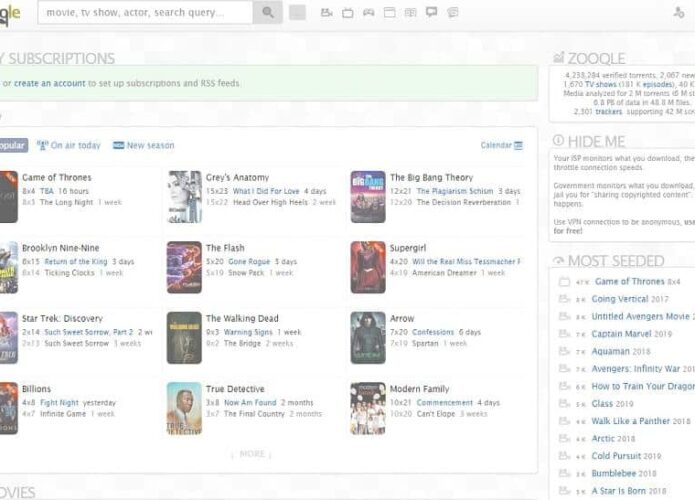Click The Big Bang Theory poster thumbnail
Viewport: 695px width, 500px height.
[x=368, y=196]
